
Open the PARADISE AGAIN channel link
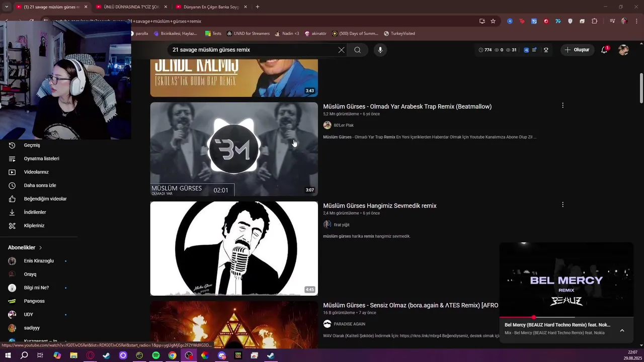click(350, 324)
